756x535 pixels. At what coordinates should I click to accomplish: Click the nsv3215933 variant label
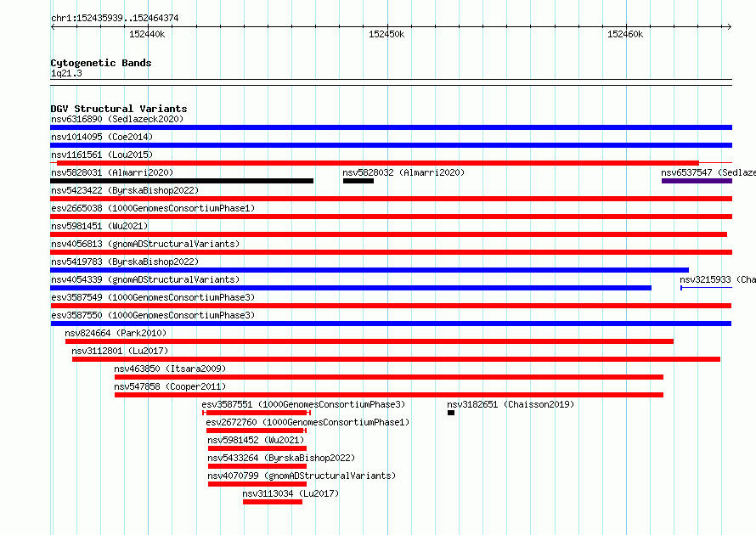(718, 279)
